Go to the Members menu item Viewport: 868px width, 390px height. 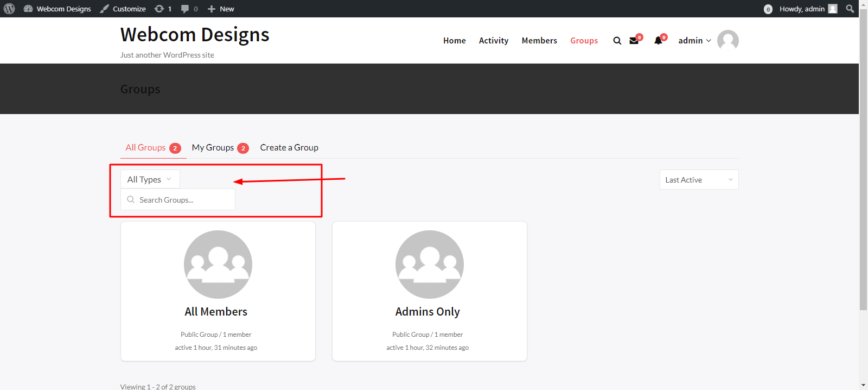tap(539, 41)
